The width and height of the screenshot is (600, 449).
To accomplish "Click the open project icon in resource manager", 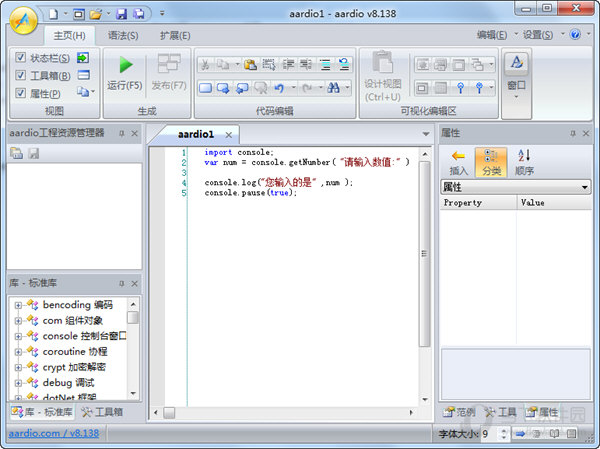I will (16, 153).
